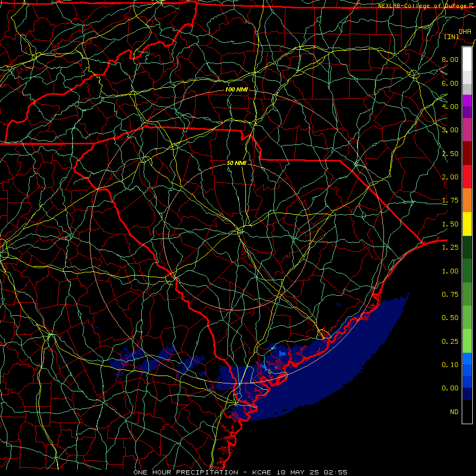Click the 2.50 legend value
Viewport: 476px width, 476px height.
point(450,153)
